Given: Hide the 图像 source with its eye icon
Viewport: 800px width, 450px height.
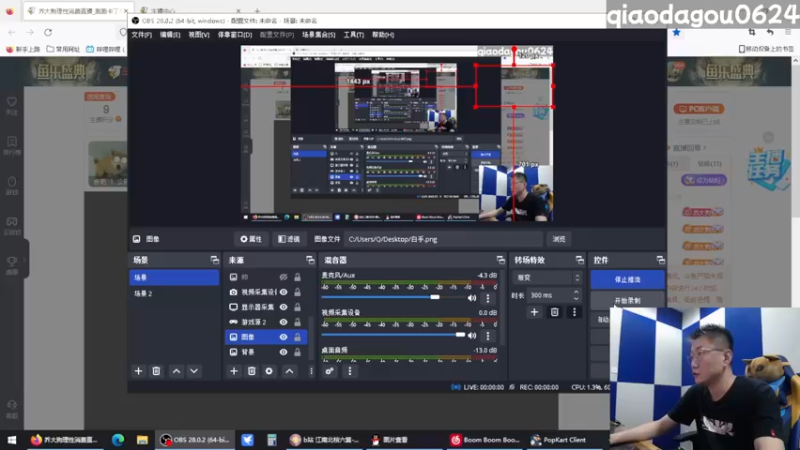Looking at the screenshot, I should [x=283, y=337].
